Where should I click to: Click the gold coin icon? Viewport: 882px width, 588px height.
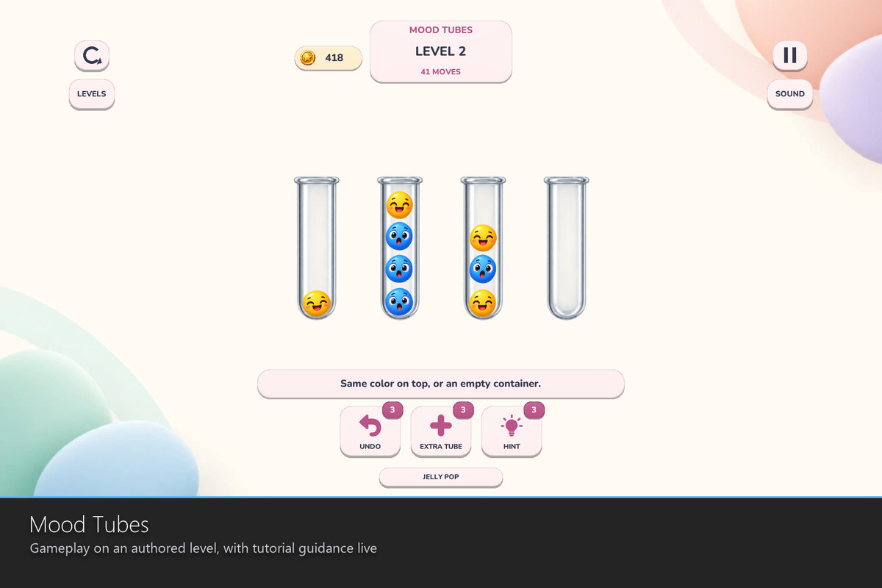[308, 57]
